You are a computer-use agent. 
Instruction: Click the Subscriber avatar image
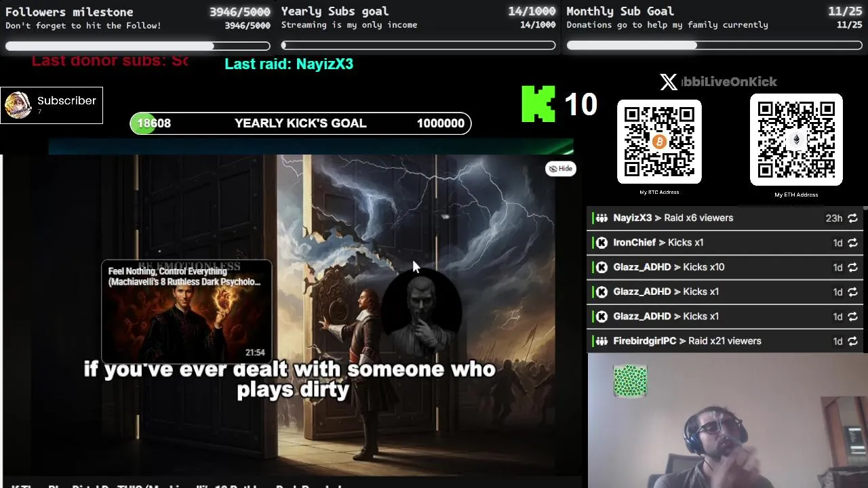tap(18, 105)
